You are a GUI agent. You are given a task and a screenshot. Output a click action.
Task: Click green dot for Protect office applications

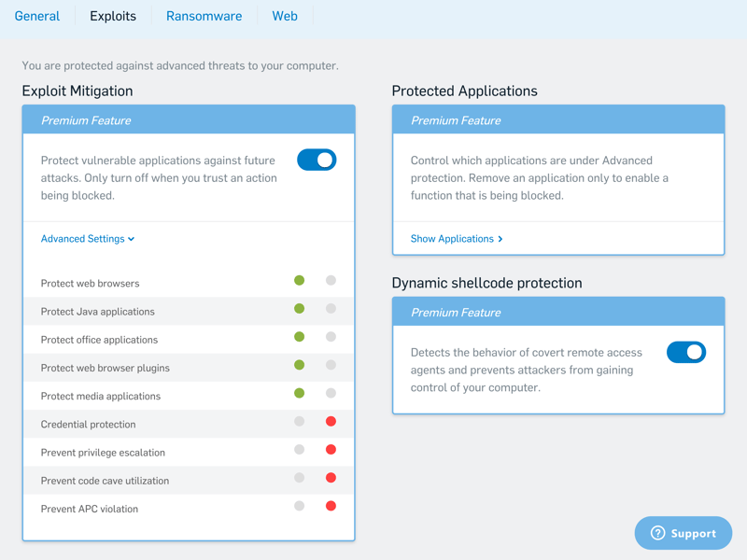coord(299,337)
